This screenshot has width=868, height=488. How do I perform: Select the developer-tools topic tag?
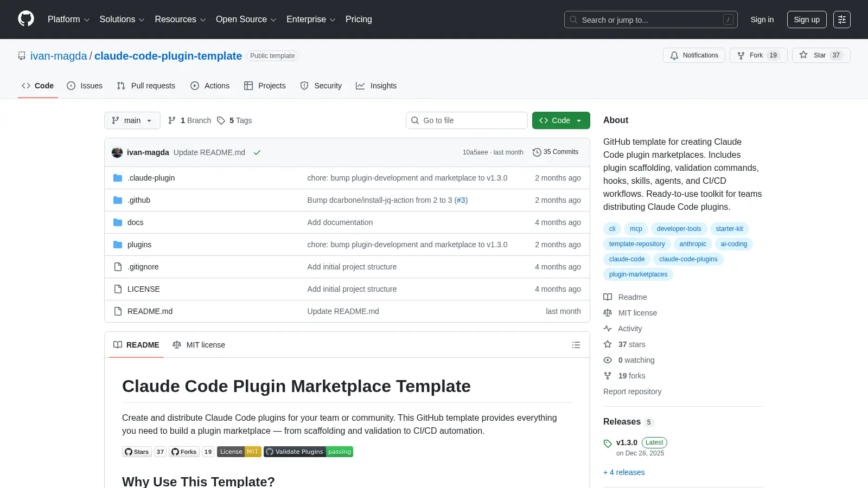pos(679,229)
